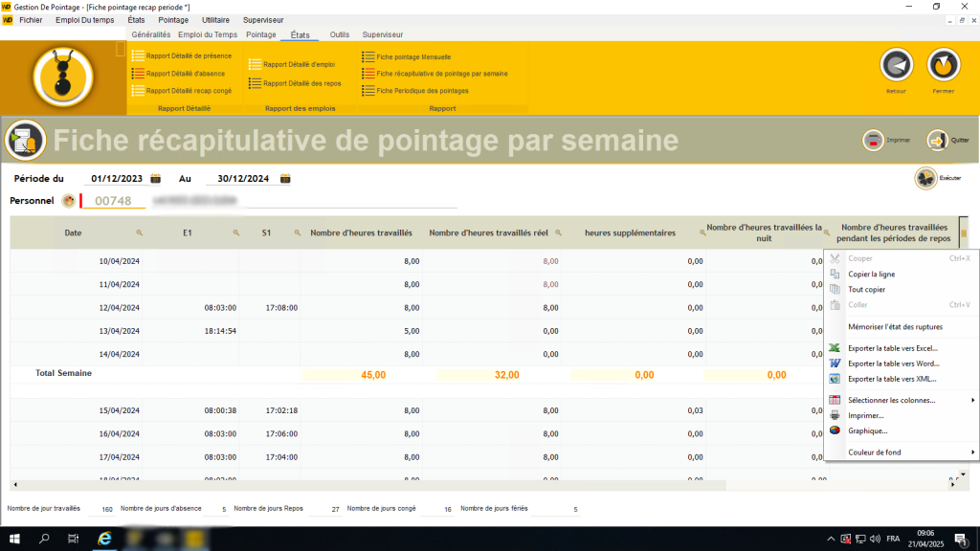Choose Copier la ligne from context menu
This screenshot has width=980, height=551.
(x=871, y=274)
